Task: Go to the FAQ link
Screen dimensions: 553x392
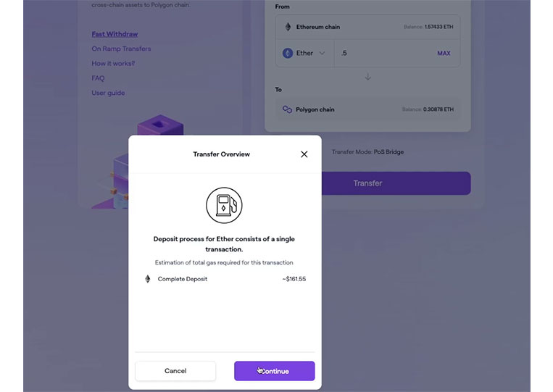Action: (x=98, y=78)
